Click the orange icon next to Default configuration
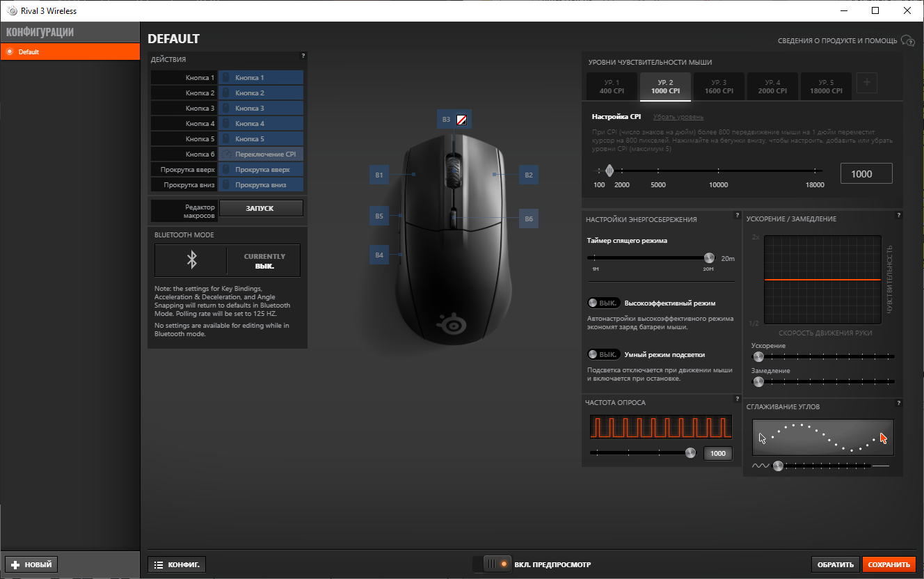Screen dimensions: 924x579 (10, 52)
